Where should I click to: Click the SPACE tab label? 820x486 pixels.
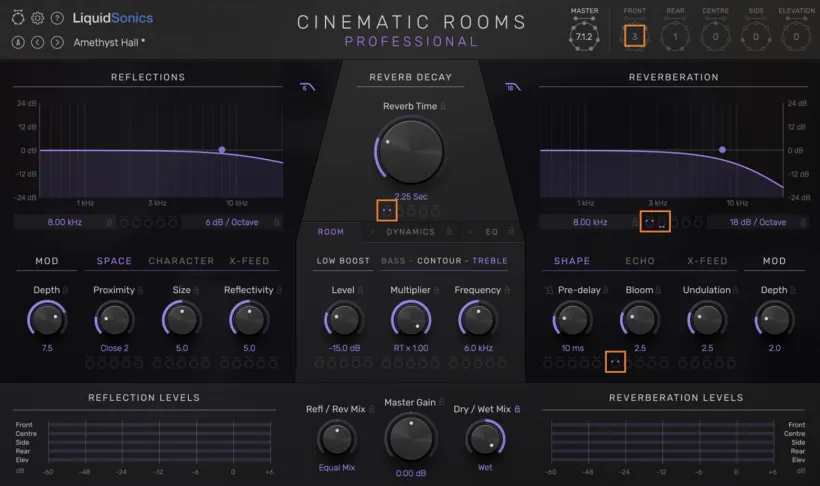(x=114, y=261)
